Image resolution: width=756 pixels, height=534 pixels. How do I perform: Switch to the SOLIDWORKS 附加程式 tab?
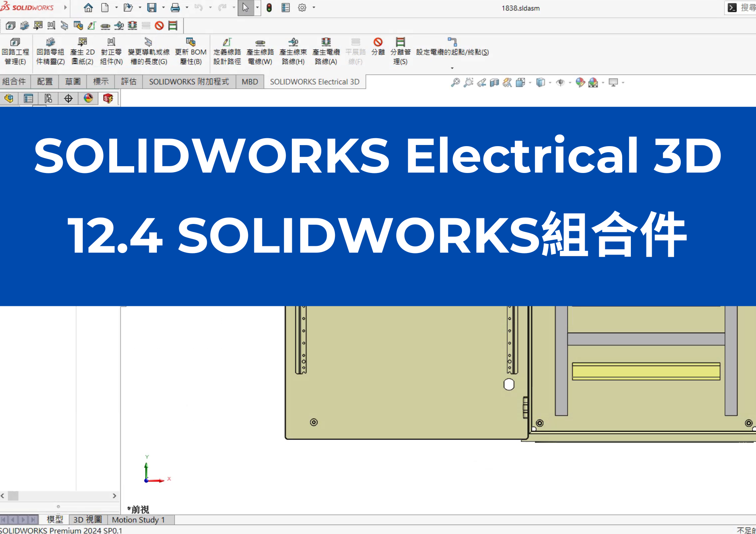pyautogui.click(x=188, y=82)
